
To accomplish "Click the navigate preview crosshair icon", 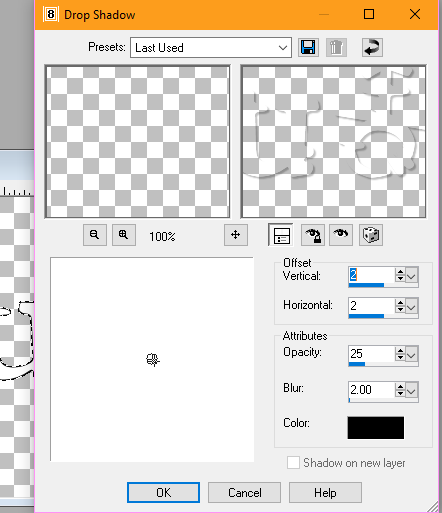I will [236, 235].
